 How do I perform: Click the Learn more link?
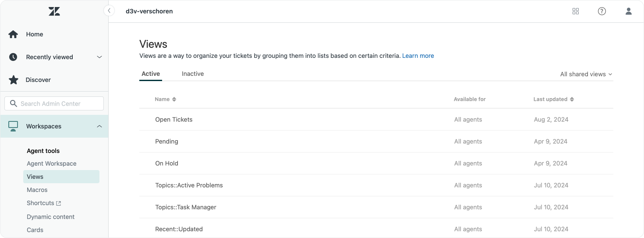click(418, 56)
